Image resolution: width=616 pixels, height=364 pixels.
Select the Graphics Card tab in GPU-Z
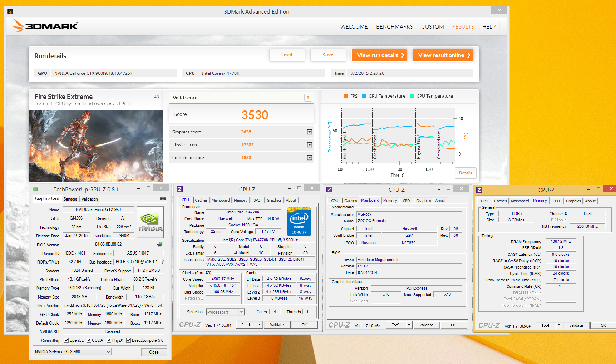(x=47, y=199)
